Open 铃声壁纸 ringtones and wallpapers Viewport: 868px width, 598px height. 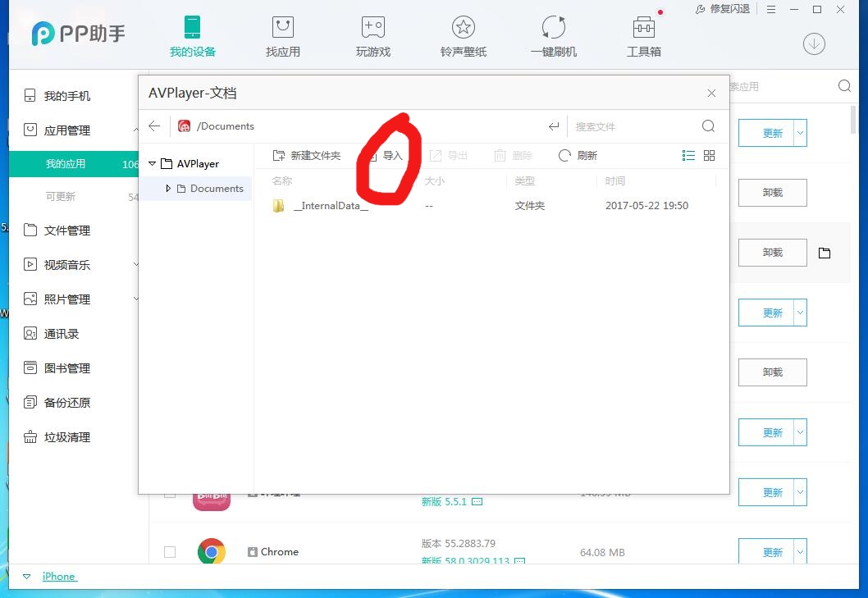[463, 34]
